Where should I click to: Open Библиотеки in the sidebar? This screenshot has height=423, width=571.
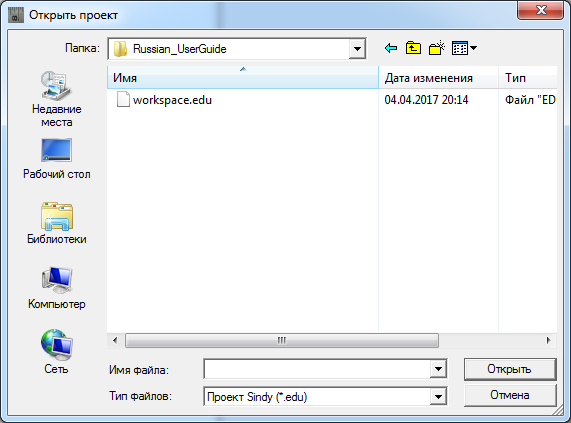click(x=56, y=223)
